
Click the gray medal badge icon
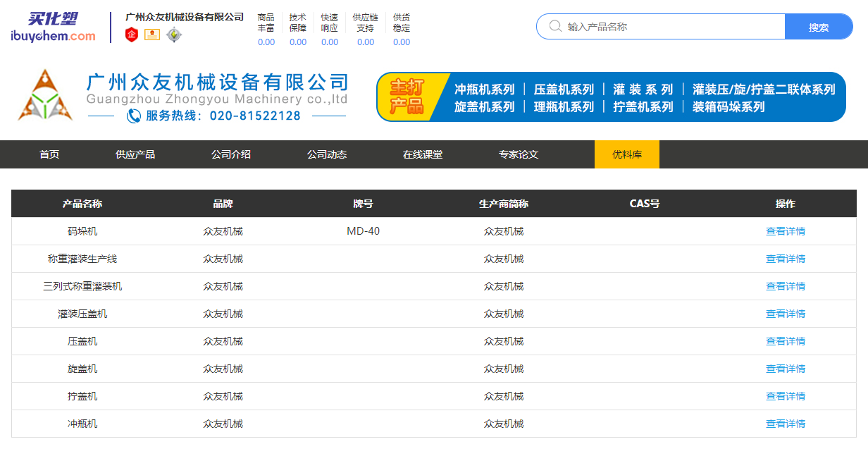tap(174, 34)
